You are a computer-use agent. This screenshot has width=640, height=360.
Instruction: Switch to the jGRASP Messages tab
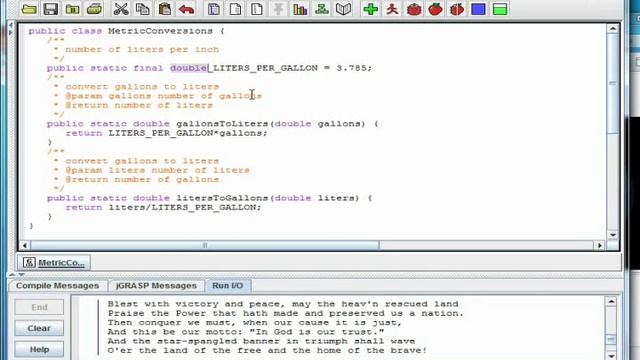click(x=156, y=286)
